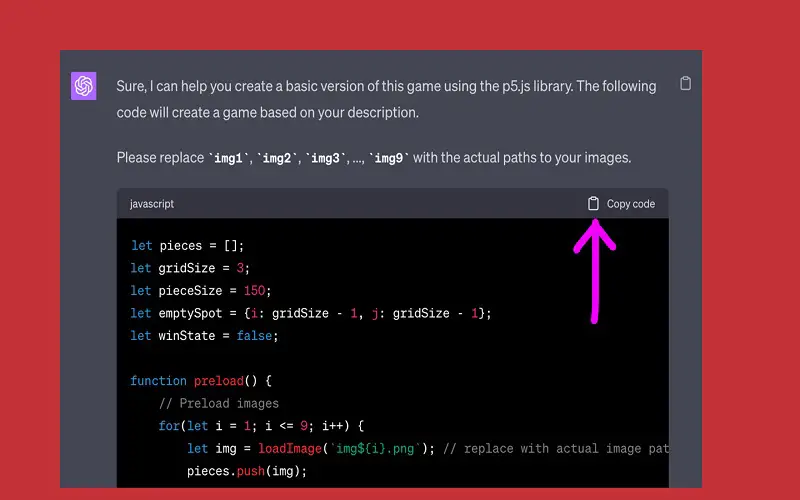Click the "let emptySpot" declaration line

pyautogui.click(x=311, y=313)
